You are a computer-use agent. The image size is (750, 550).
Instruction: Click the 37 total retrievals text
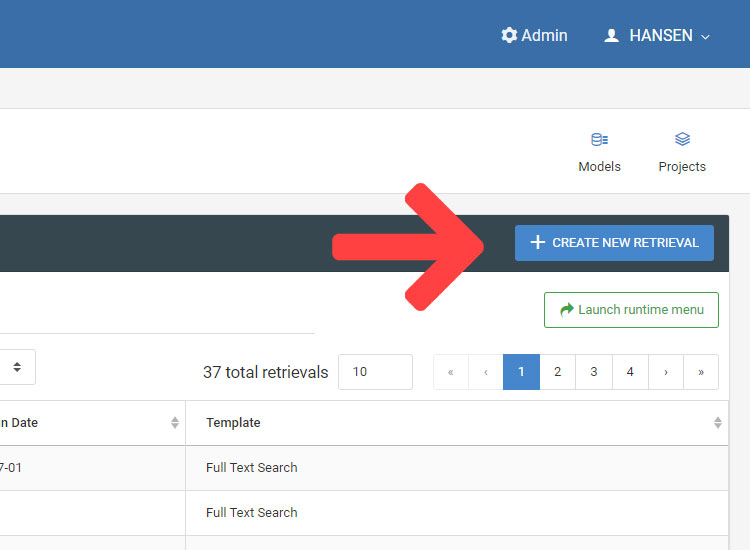pyautogui.click(x=265, y=372)
